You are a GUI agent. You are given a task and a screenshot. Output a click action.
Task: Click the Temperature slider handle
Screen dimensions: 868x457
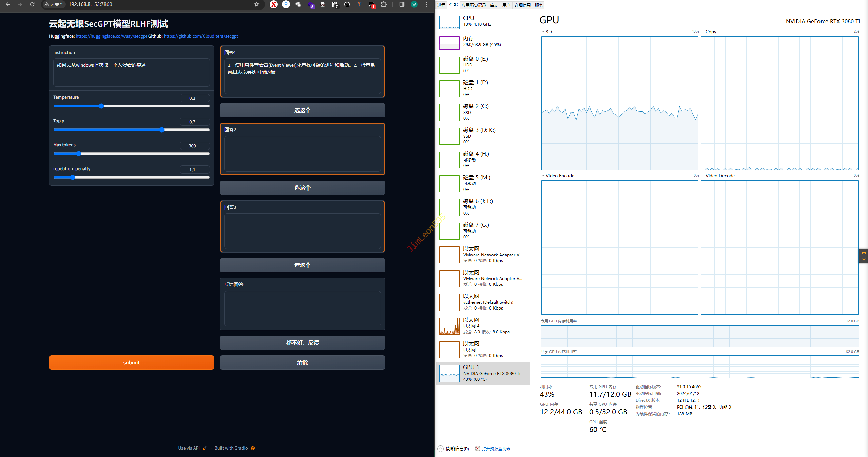[101, 106]
